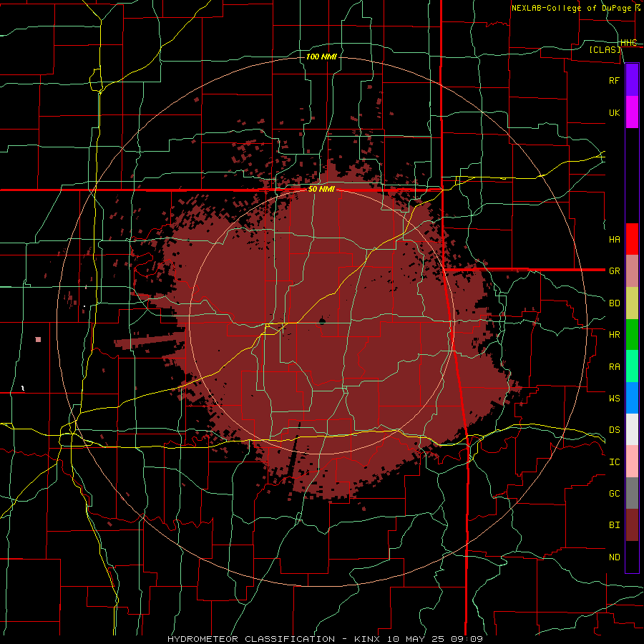Screen dimensions: 644x644
Task: Pick the HR green legend swatch
Action: click(x=632, y=334)
